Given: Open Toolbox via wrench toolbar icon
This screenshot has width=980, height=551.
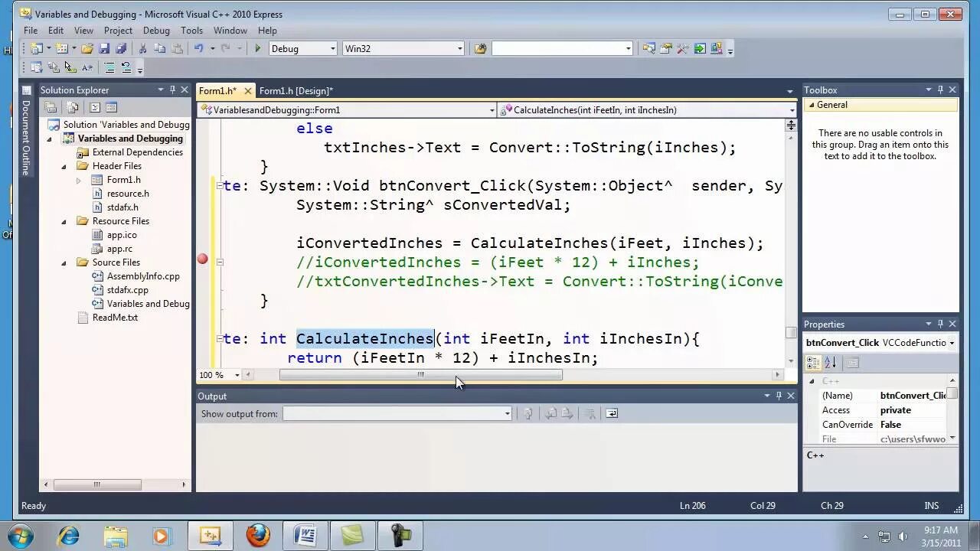Looking at the screenshot, I should (682, 48).
